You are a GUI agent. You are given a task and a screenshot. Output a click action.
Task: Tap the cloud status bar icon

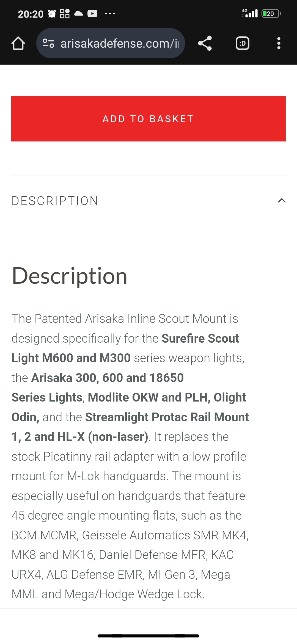click(79, 13)
